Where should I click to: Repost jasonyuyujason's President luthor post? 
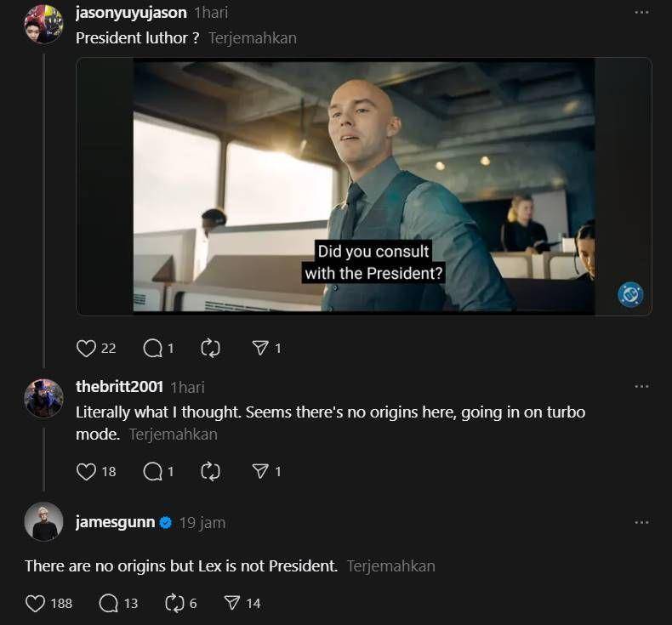point(210,349)
